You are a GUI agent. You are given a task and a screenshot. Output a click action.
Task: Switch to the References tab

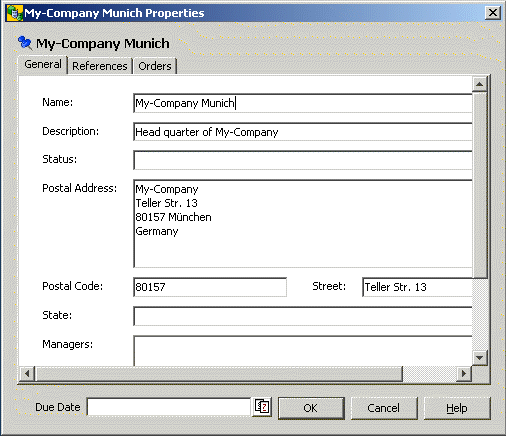pos(100,66)
